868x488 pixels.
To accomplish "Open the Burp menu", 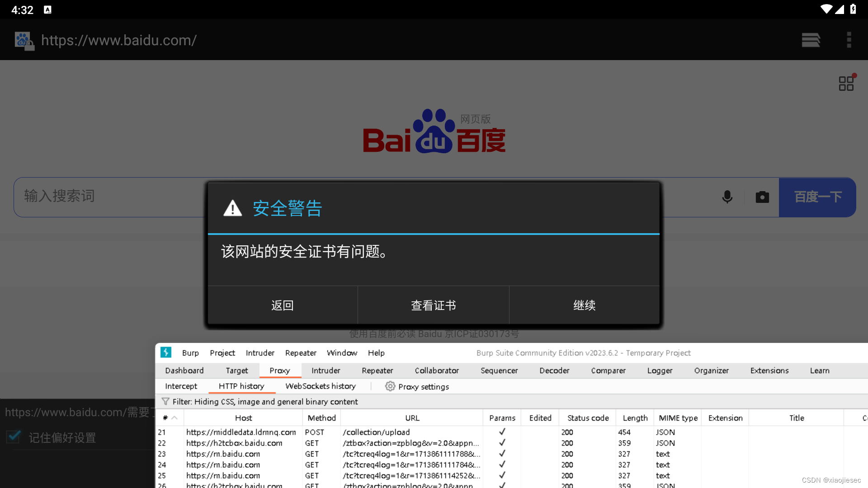I will click(x=190, y=353).
